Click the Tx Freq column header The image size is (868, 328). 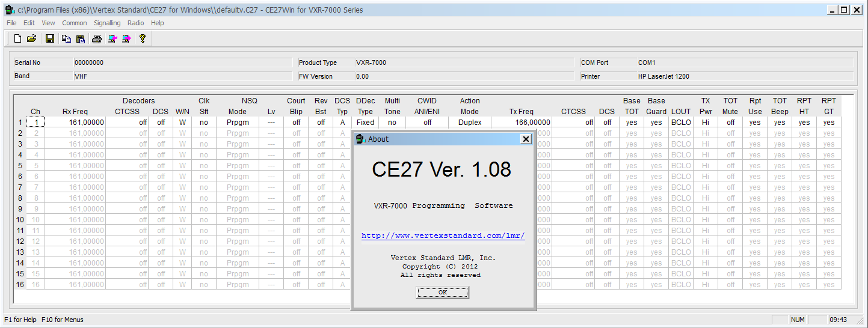(522, 112)
